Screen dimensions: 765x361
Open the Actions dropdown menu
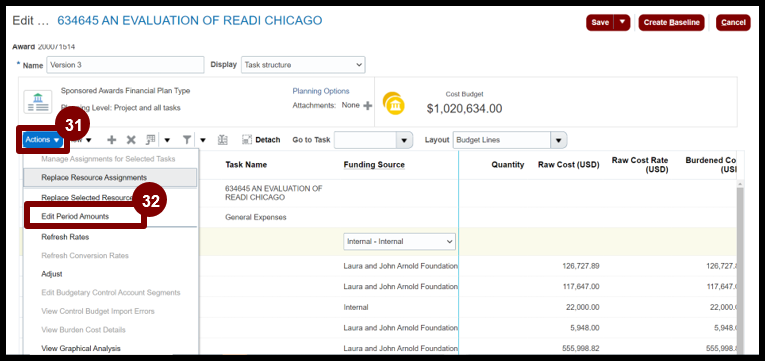point(42,140)
